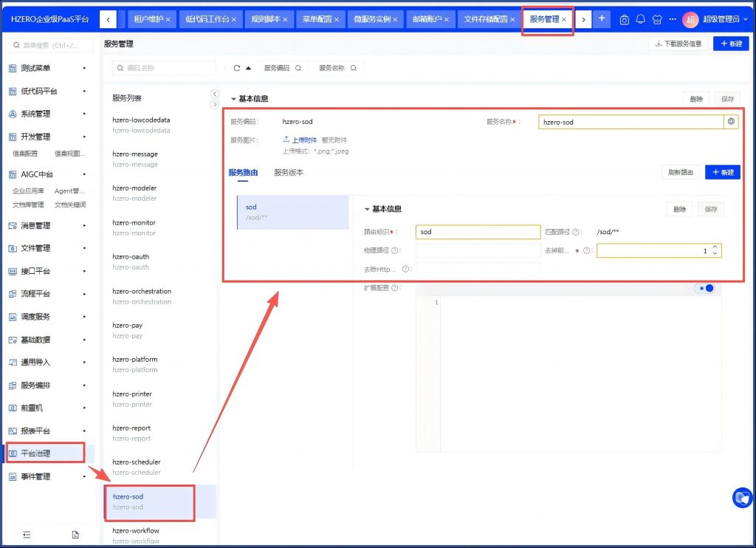Click the 刷新路由 button

[680, 172]
